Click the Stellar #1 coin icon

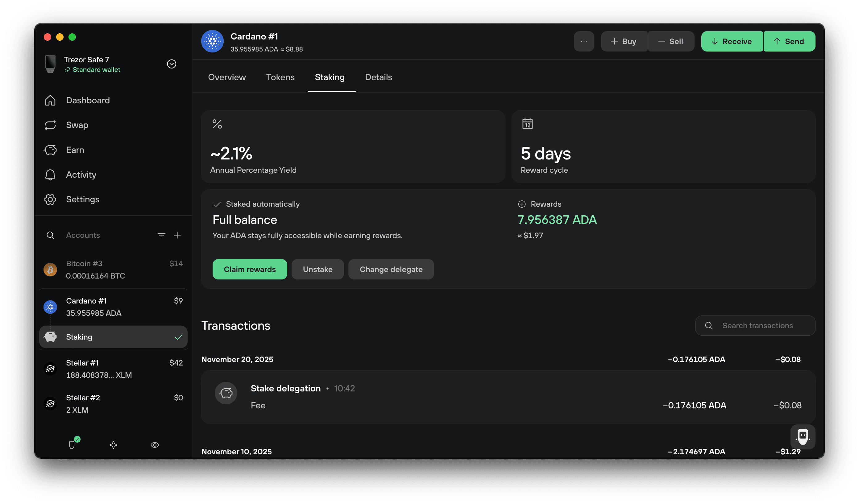(50, 369)
